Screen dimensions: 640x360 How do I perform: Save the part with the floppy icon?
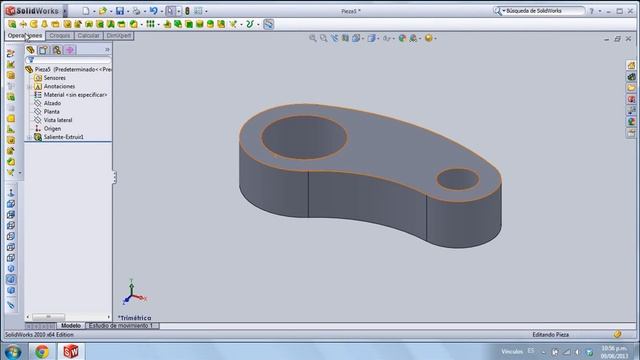[120, 11]
